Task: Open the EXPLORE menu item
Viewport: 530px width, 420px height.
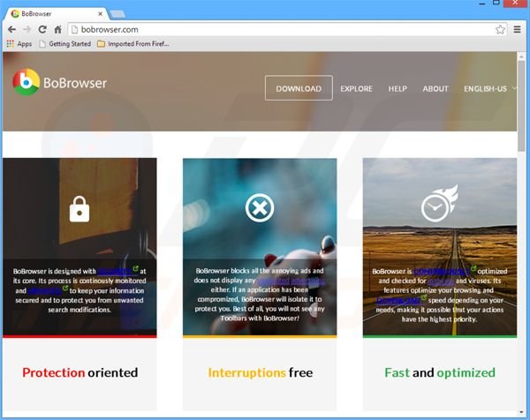Action: 356,89
